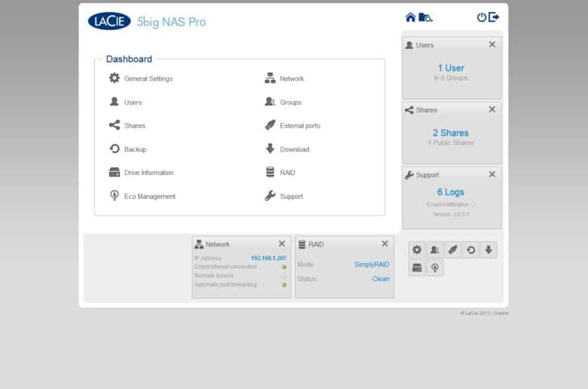Screen dimensions: 588x389
Task: Click the Network widget header title
Action: tap(218, 244)
